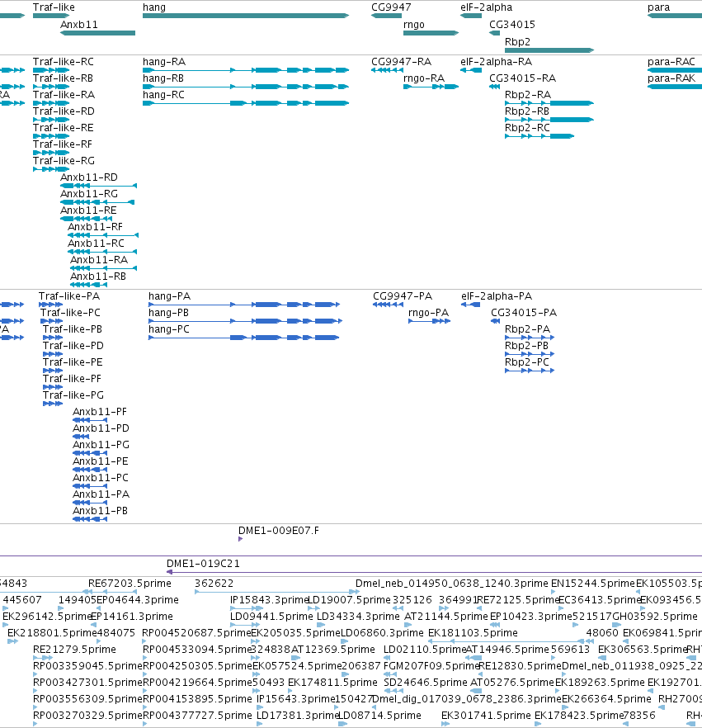Select EST label FGM207F09.5prime
702x728 pixels.
431,666
